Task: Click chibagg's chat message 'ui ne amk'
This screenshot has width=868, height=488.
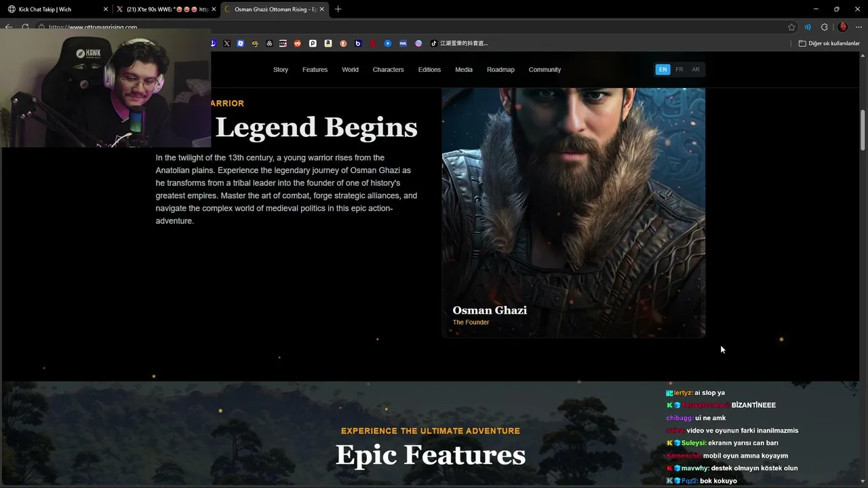Action: [x=710, y=418]
